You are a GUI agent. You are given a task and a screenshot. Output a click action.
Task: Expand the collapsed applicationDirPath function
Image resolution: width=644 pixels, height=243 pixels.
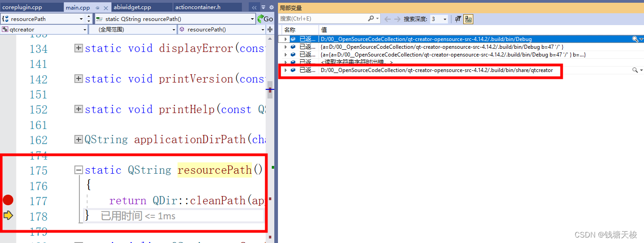pyautogui.click(x=79, y=140)
